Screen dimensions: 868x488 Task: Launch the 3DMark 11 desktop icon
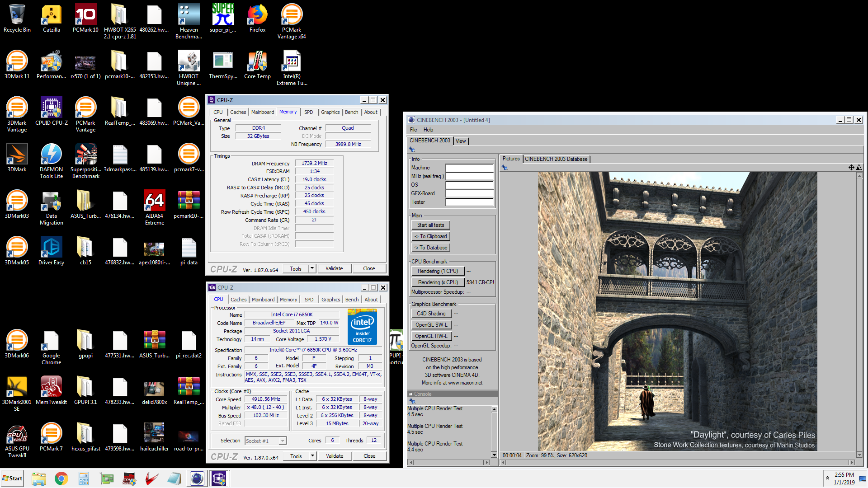[x=17, y=65]
